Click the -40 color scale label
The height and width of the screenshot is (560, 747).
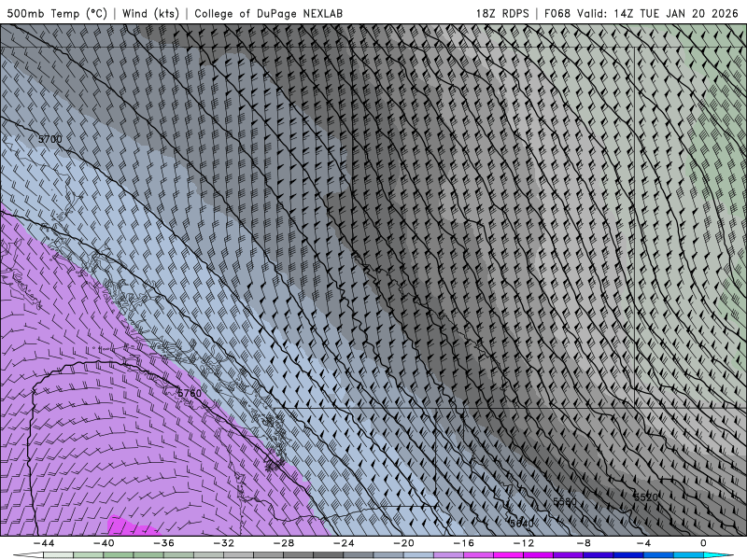point(104,543)
